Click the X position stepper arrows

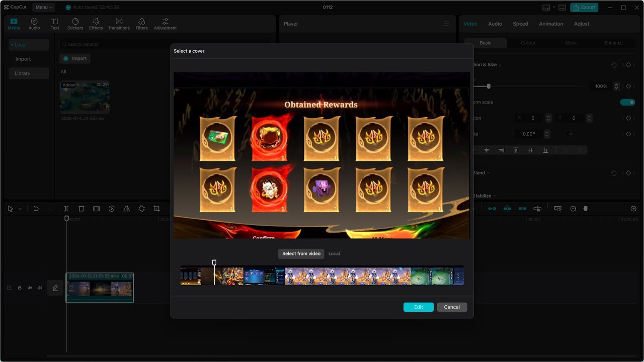548,118
